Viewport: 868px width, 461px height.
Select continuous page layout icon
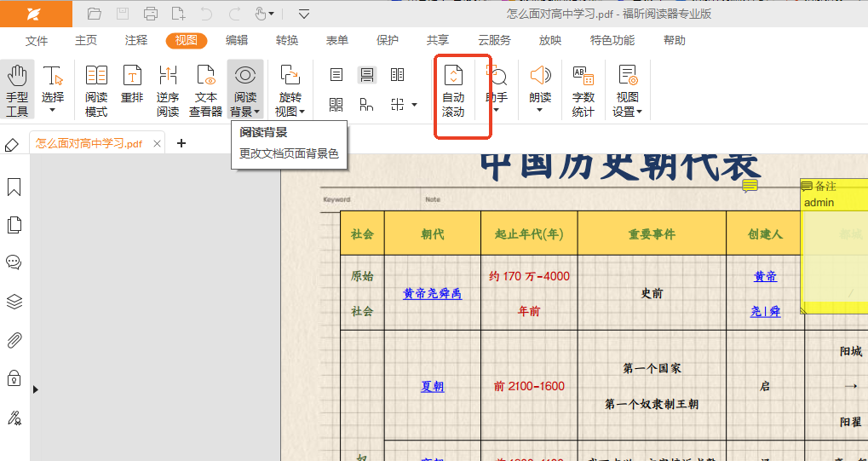tap(366, 75)
